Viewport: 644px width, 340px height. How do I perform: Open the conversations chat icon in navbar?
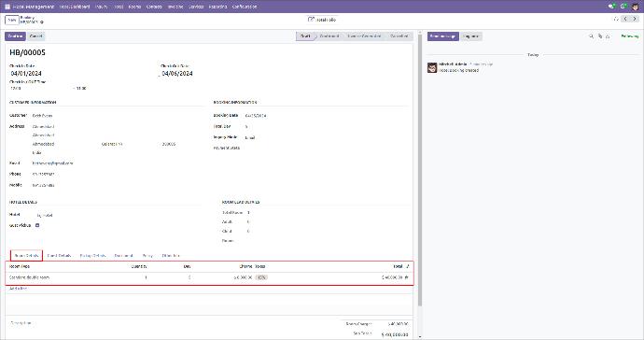pyautogui.click(x=611, y=7)
